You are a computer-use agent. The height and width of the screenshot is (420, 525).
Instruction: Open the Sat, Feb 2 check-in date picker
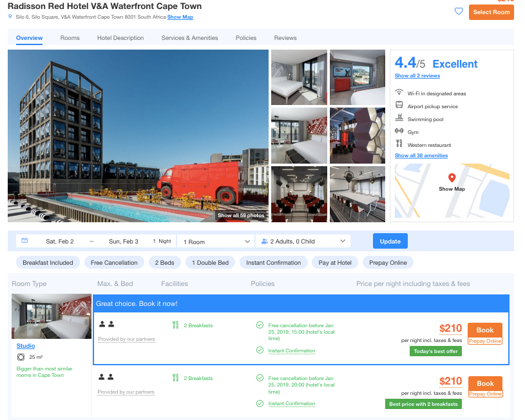point(60,242)
